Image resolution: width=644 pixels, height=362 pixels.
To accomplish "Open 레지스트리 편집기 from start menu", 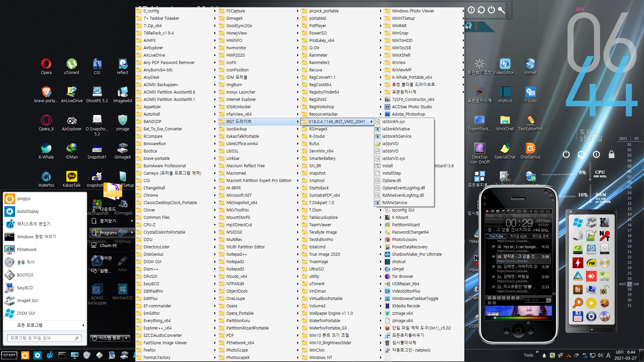I will [x=45, y=224].
